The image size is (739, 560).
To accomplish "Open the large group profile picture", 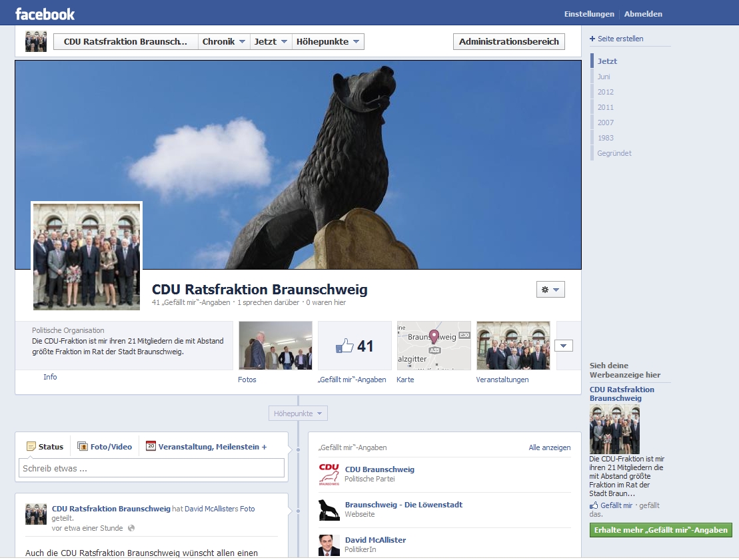I will click(x=87, y=256).
